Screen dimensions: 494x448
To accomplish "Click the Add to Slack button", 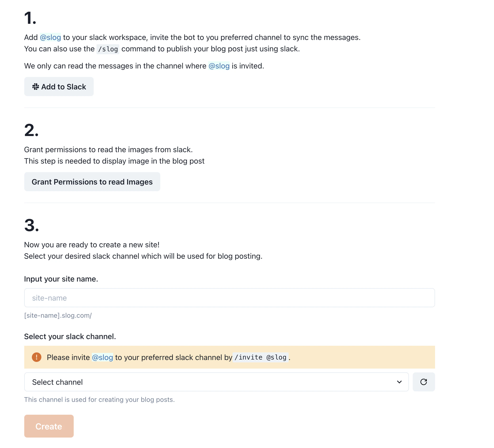I will click(59, 87).
